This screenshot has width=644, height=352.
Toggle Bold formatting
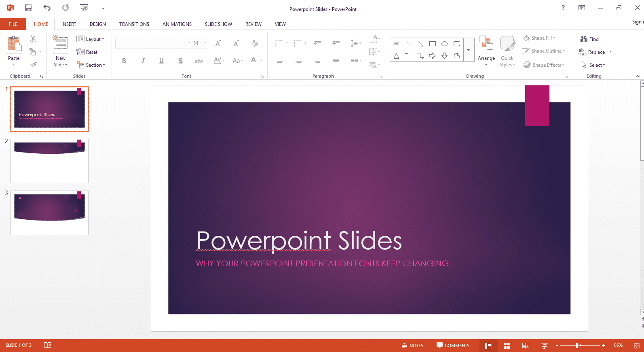[124, 61]
